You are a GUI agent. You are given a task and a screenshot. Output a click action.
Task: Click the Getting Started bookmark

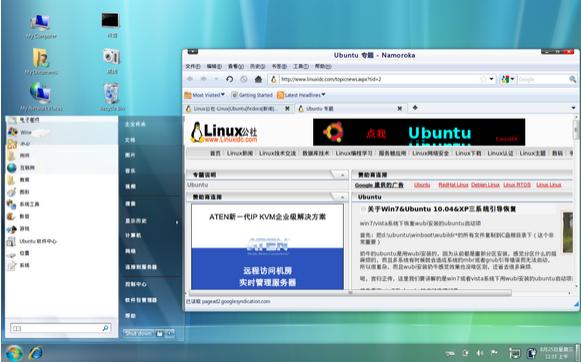252,95
